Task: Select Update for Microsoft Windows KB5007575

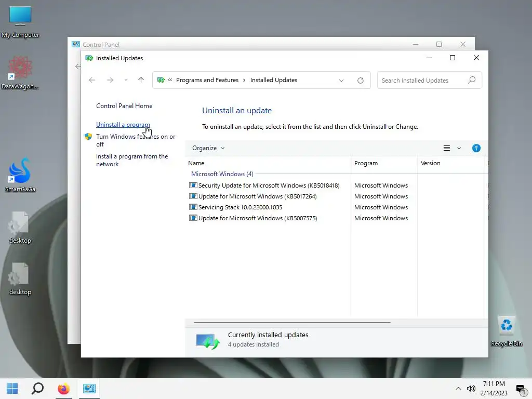Action: click(x=336, y=218)
